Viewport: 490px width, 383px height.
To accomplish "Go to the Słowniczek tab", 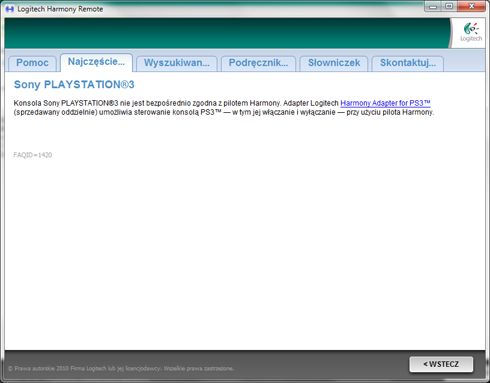I will 334,63.
